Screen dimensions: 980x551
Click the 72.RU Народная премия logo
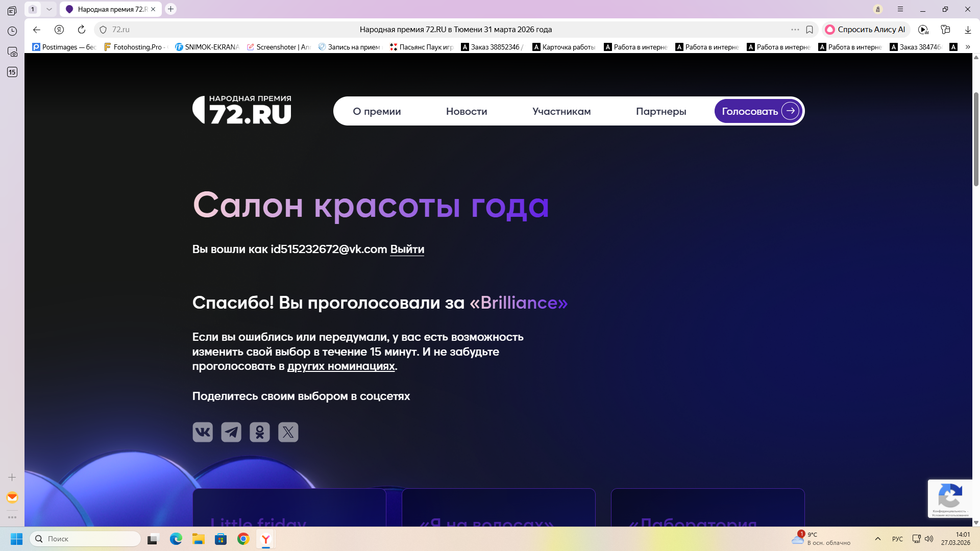[242, 110]
